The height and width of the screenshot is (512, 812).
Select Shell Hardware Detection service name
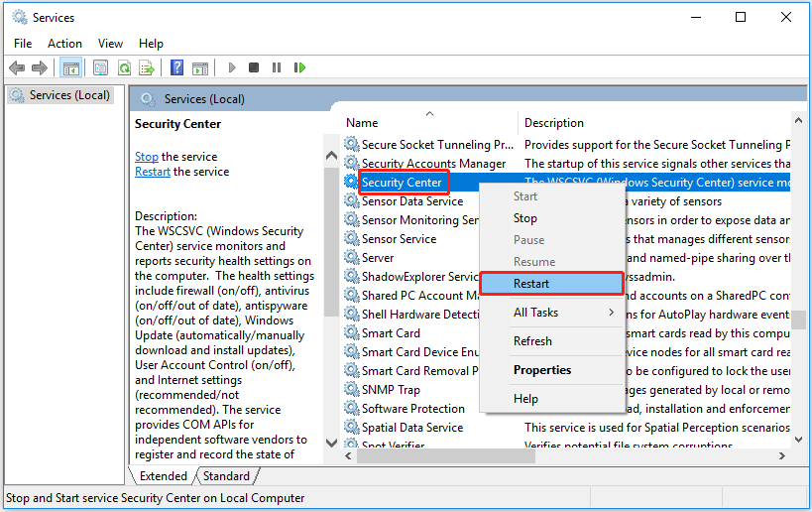[420, 314]
